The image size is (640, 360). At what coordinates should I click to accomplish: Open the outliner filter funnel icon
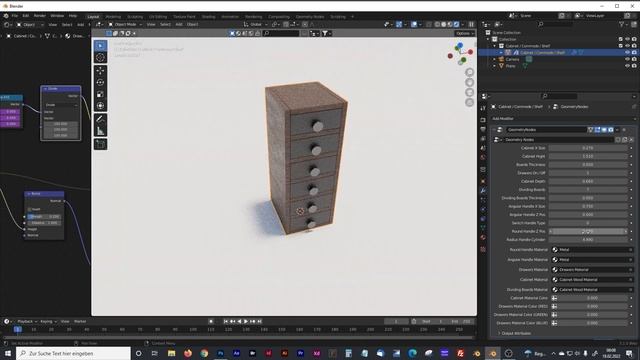pos(622,24)
